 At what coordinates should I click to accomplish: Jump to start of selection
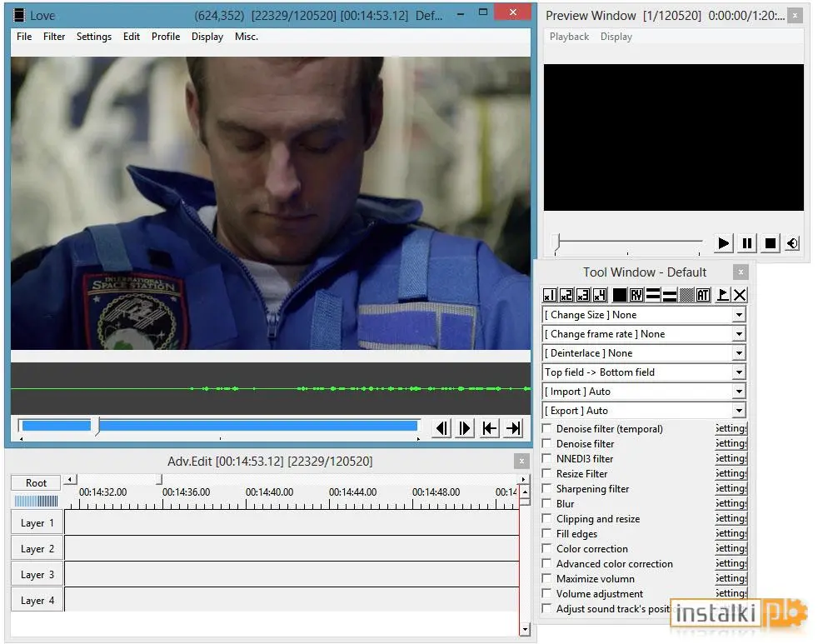tap(489, 429)
